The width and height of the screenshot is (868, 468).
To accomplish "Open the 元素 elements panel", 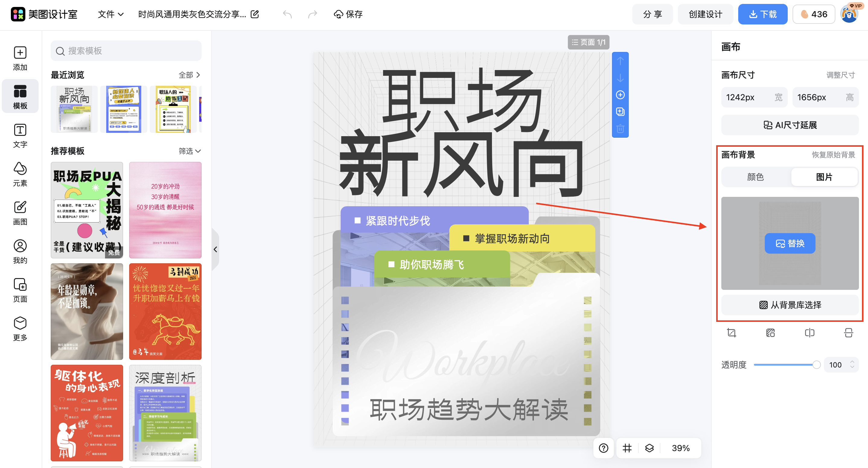I will (20, 174).
